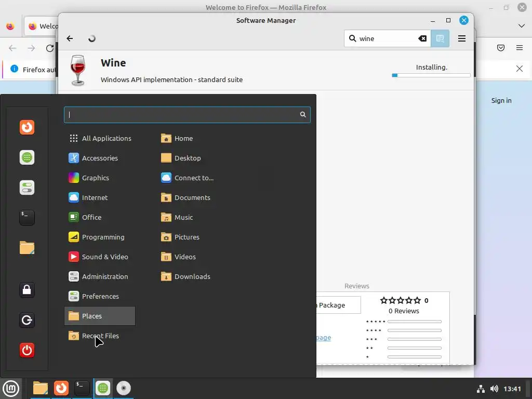532x399 pixels.
Task: Click the Firefox reload button
Action: [x=50, y=48]
